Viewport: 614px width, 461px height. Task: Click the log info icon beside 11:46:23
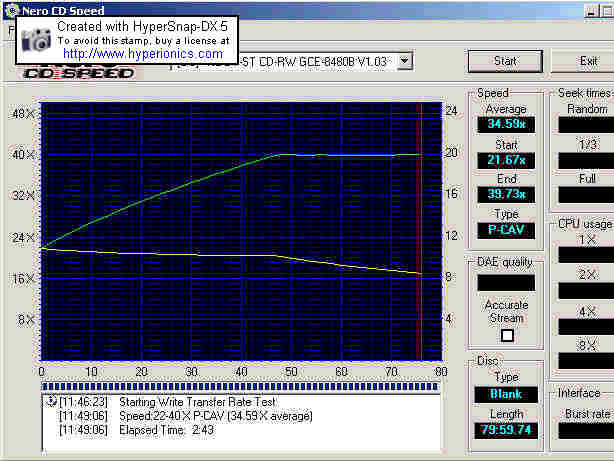click(x=51, y=401)
